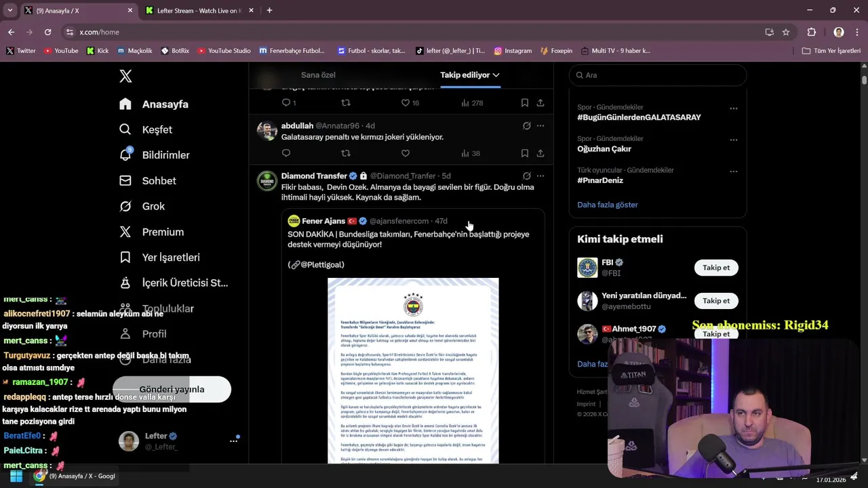View analytics showing 38 views
This screenshot has width=868, height=488.
[471, 153]
